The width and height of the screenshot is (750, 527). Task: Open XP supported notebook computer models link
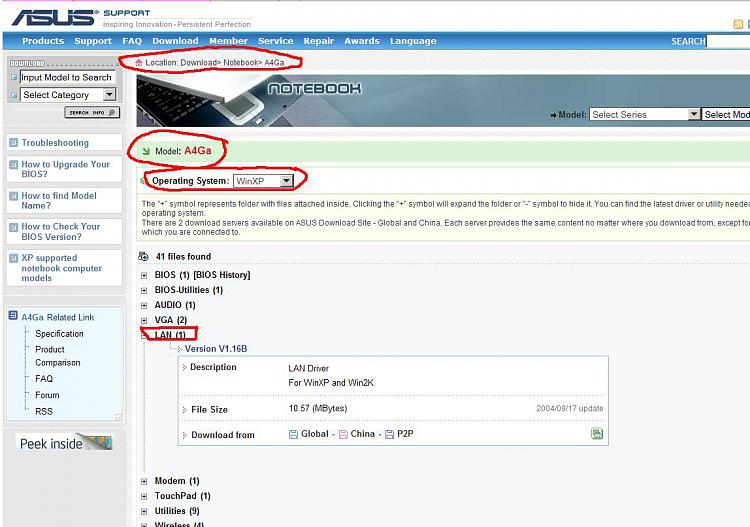click(x=61, y=268)
